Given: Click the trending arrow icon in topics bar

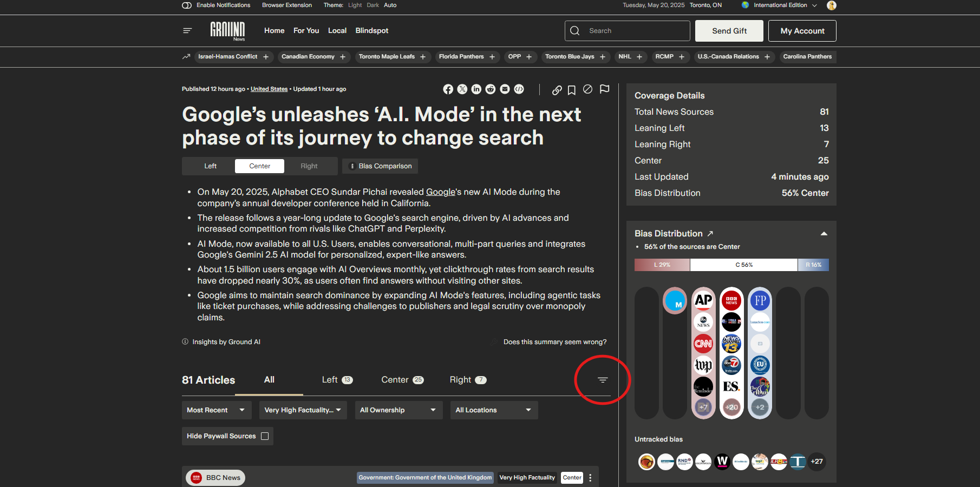Looking at the screenshot, I should pyautogui.click(x=186, y=56).
